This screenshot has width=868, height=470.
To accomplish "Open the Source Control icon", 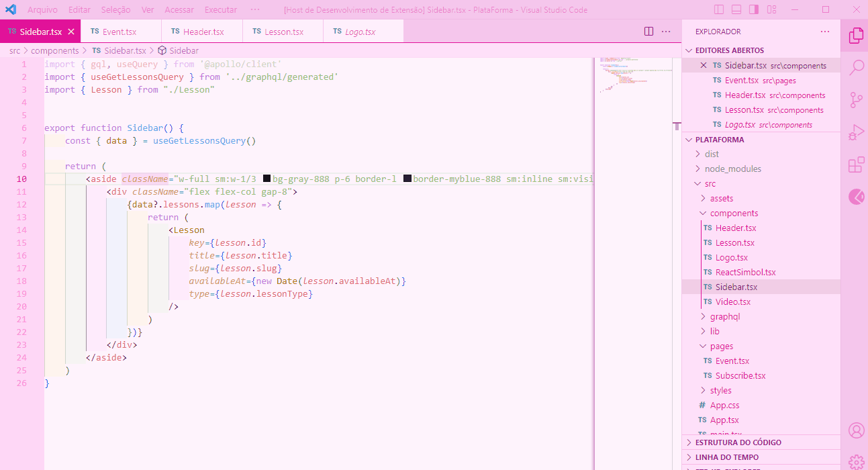I will (x=855, y=99).
